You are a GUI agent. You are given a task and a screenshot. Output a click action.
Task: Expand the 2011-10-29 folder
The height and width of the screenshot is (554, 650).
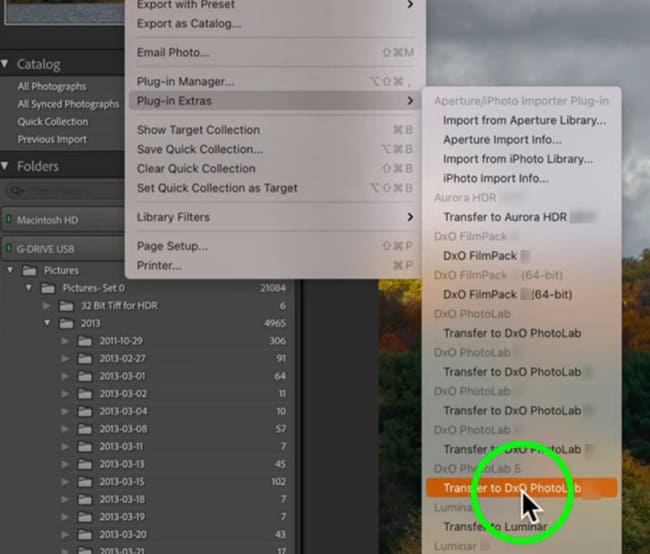coord(65,341)
